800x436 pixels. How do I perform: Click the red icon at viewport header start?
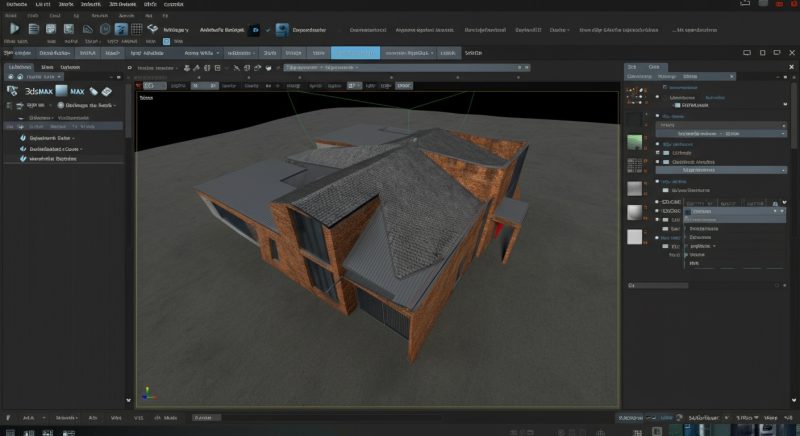138,86
